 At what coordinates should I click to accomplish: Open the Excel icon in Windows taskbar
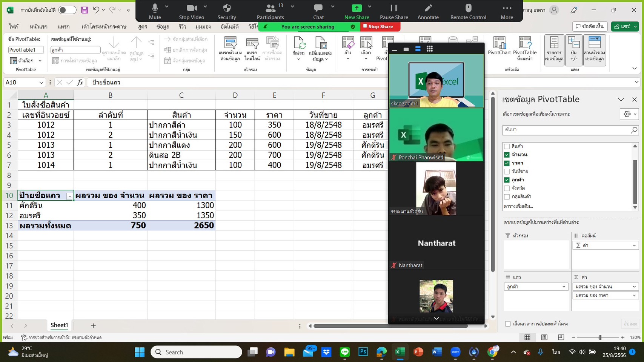400,352
